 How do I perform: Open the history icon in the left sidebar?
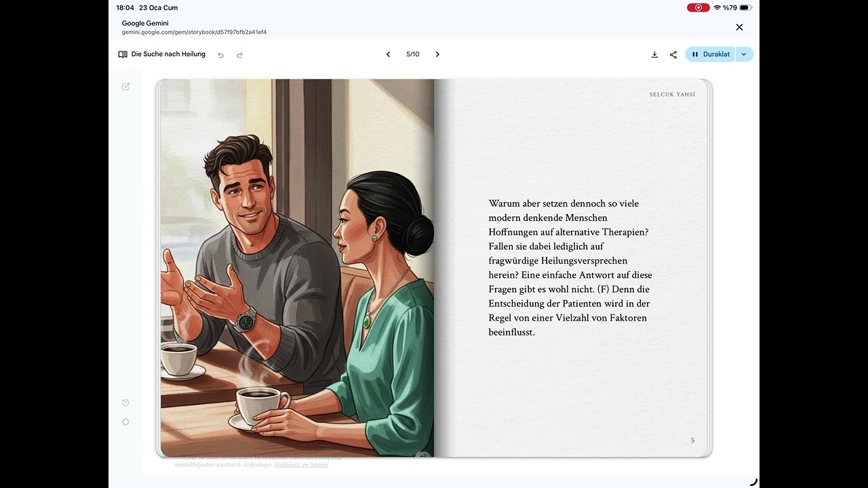125,403
